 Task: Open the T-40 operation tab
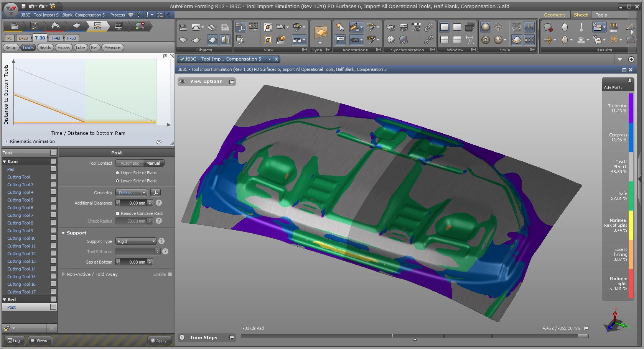[x=56, y=38]
